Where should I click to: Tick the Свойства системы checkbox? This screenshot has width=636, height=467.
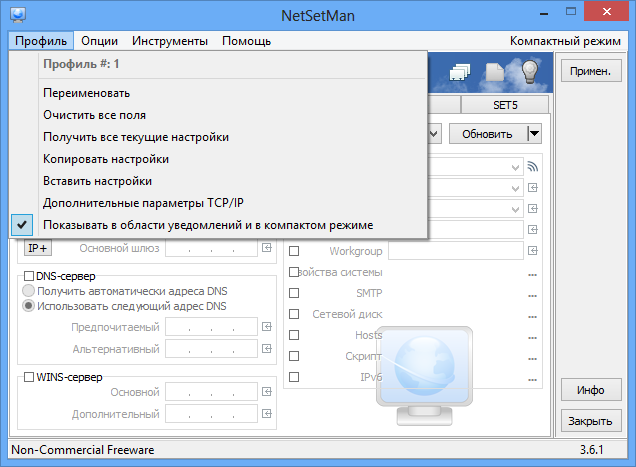click(294, 272)
